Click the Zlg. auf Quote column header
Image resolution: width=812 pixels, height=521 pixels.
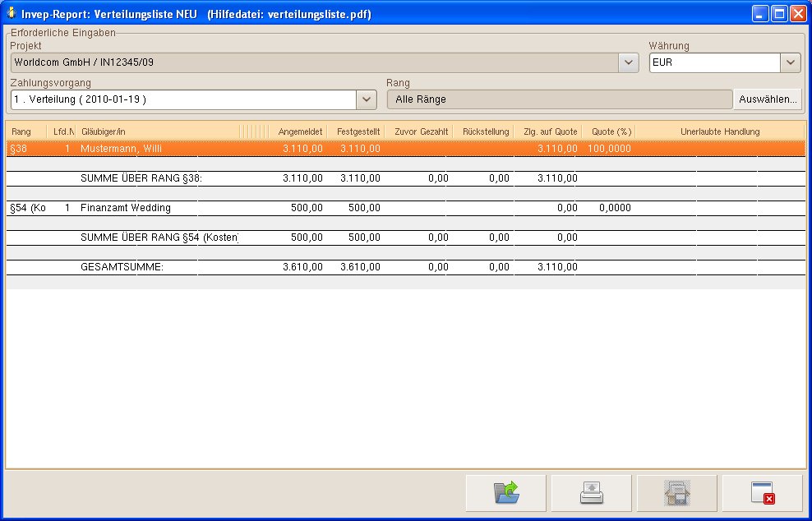(548, 131)
